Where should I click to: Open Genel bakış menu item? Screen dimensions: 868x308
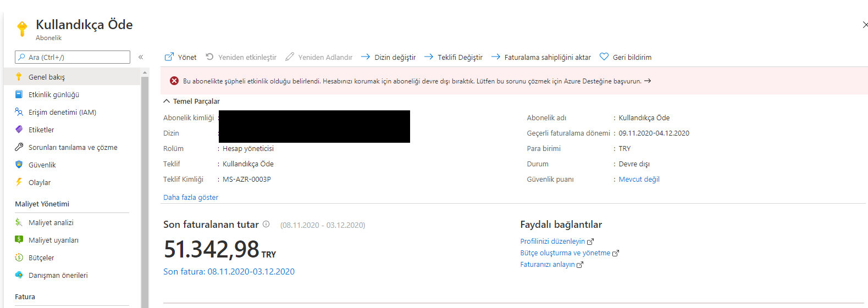[x=72, y=77]
